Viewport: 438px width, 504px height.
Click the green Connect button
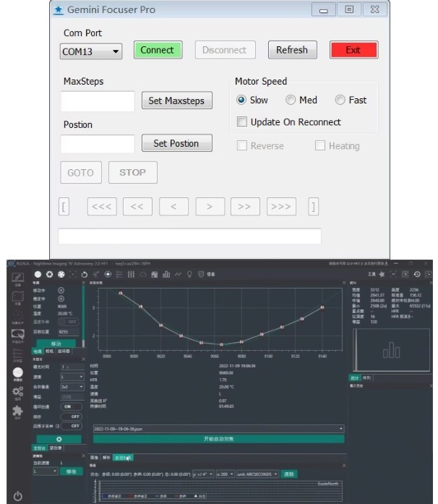point(158,50)
